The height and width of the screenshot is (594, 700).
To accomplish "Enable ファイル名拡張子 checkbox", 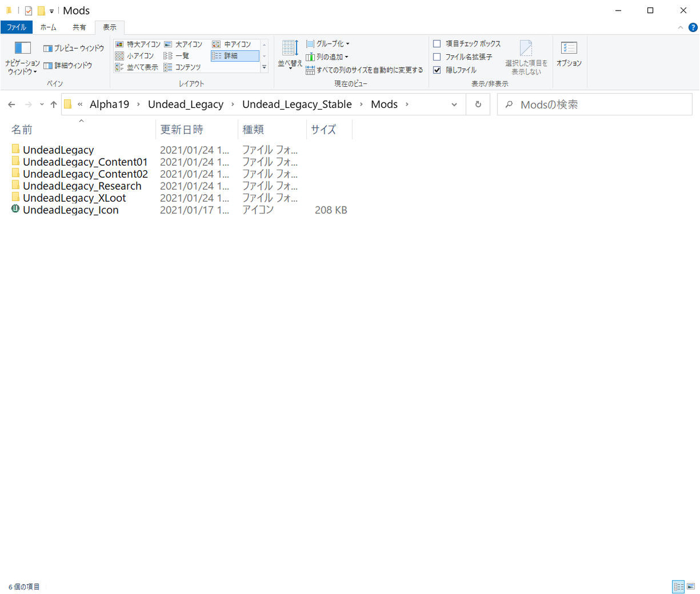I will [x=437, y=57].
